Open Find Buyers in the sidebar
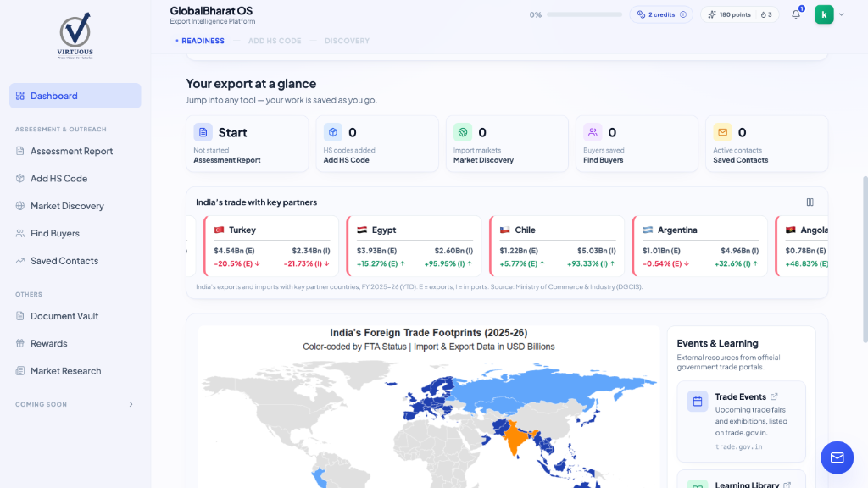 (x=75, y=234)
